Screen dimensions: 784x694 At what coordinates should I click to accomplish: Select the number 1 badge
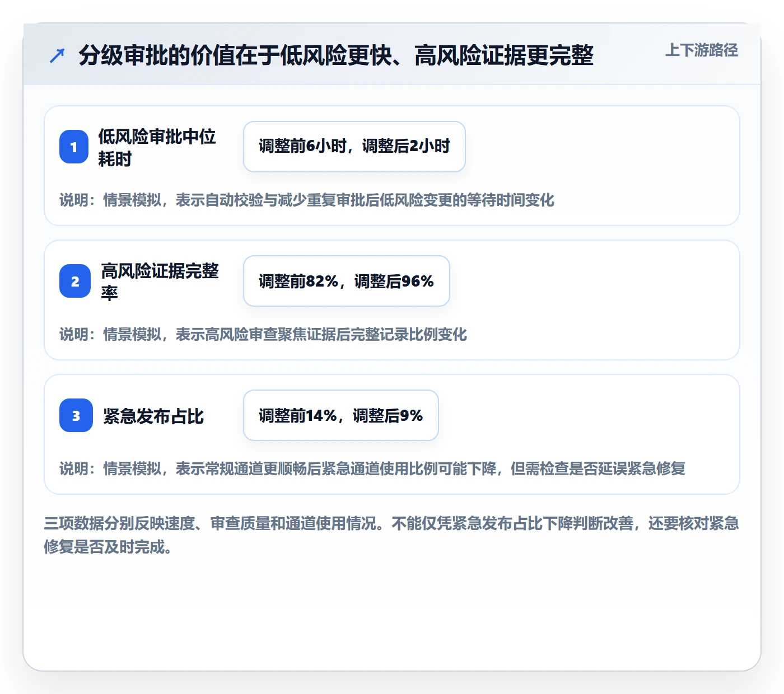click(x=74, y=147)
